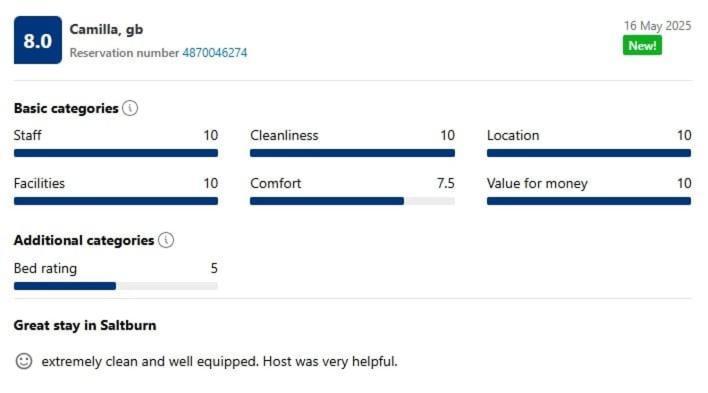Click guest name Camilla, gb
Viewport: 708px width, 393px height.
click(106, 29)
